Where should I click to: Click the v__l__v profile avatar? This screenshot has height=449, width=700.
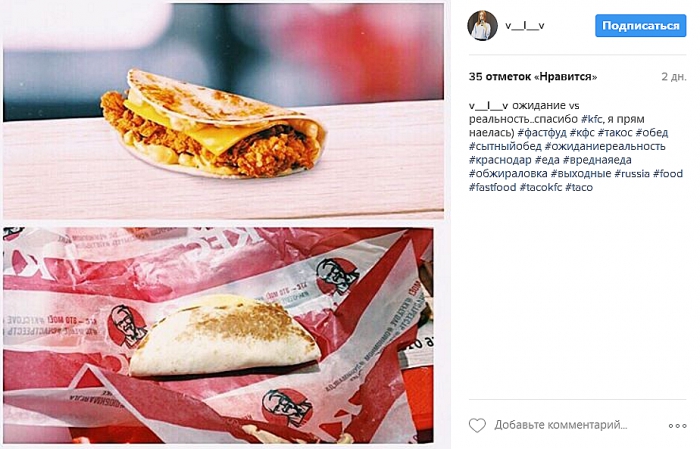click(482, 25)
